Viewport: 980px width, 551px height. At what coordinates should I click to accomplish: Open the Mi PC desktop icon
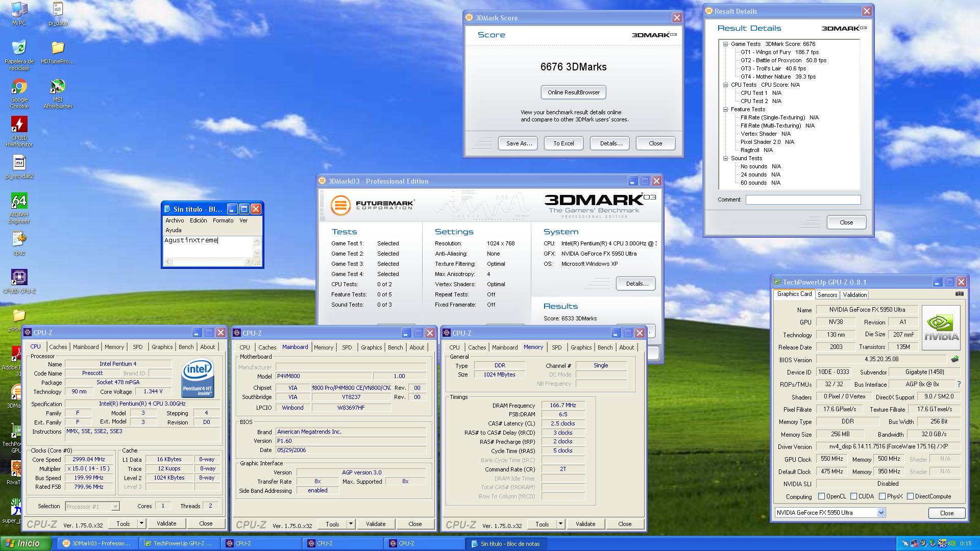point(19,13)
